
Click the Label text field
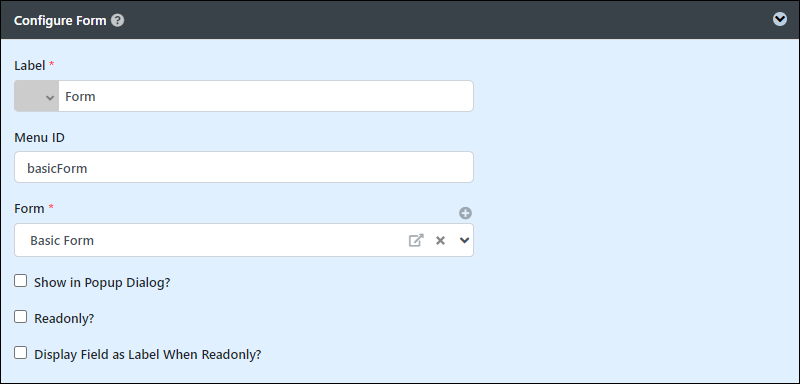tap(266, 96)
